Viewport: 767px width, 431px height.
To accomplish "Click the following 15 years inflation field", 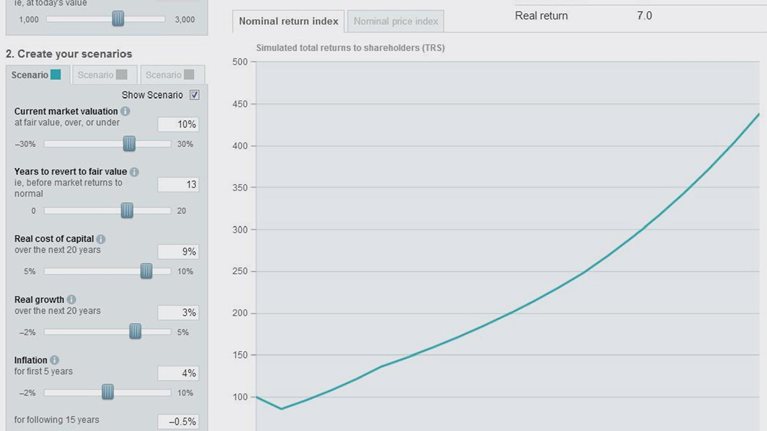I will 179,421.
